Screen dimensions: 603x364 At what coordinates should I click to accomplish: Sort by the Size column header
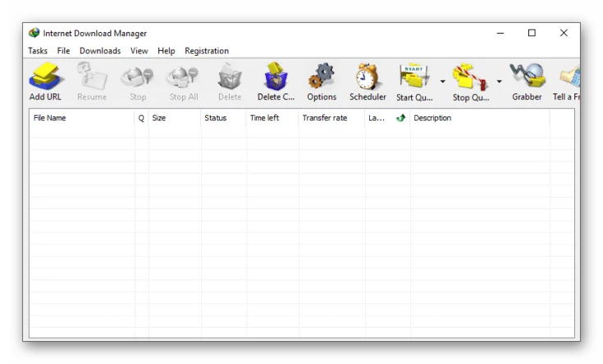[175, 117]
